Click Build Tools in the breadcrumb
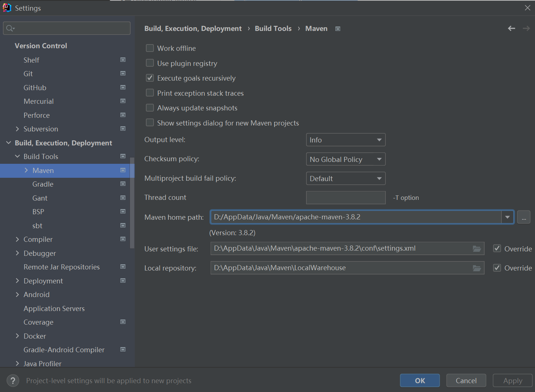This screenshot has width=535, height=392. tap(273, 28)
